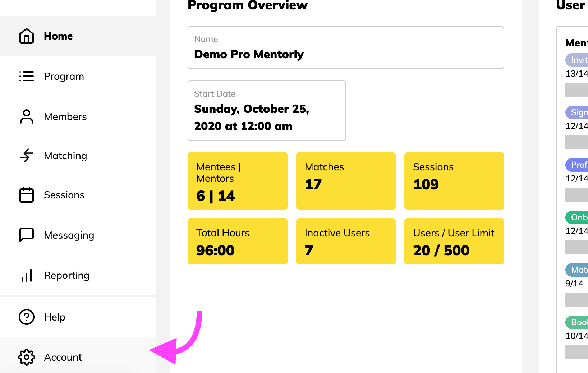Open the Program menu item
588x373 pixels.
[64, 76]
